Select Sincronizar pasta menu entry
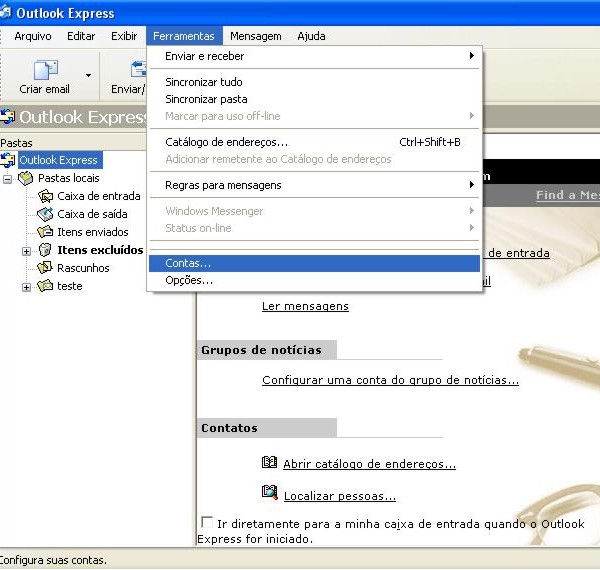 [314, 99]
